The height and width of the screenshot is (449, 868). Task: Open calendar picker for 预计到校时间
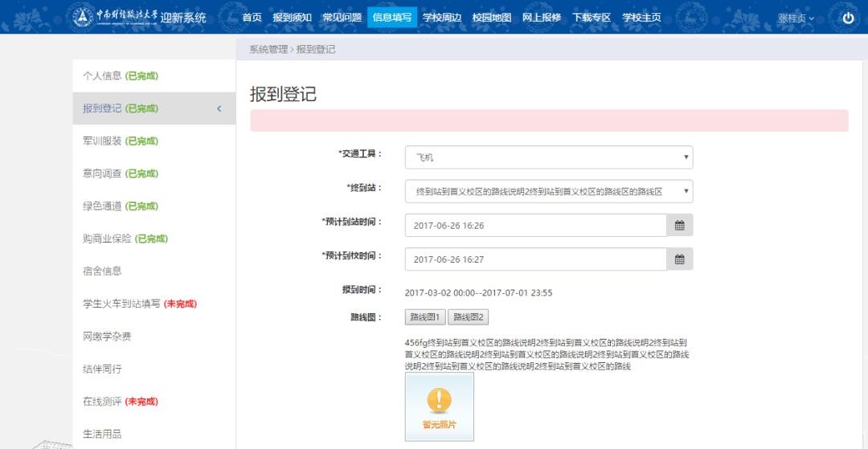pyautogui.click(x=679, y=259)
